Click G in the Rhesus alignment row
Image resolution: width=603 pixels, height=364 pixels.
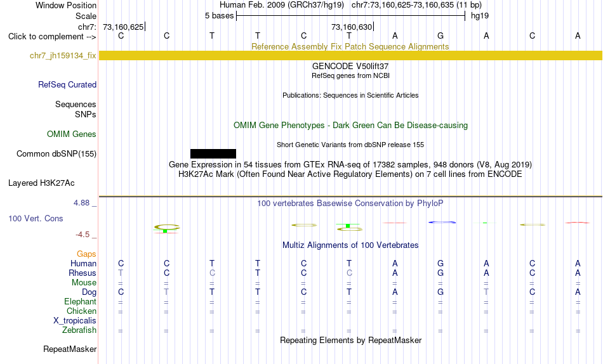coord(441,273)
